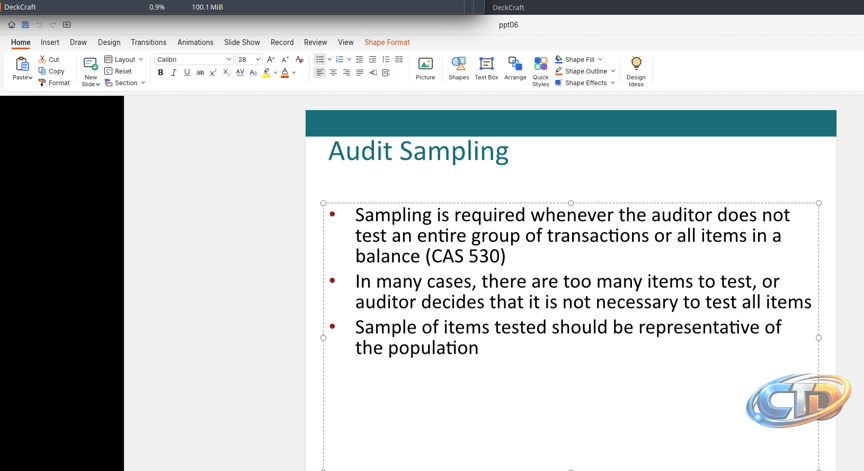Viewport: 864px width, 471px height.
Task: Expand the numbering style dropdown
Action: 349,59
